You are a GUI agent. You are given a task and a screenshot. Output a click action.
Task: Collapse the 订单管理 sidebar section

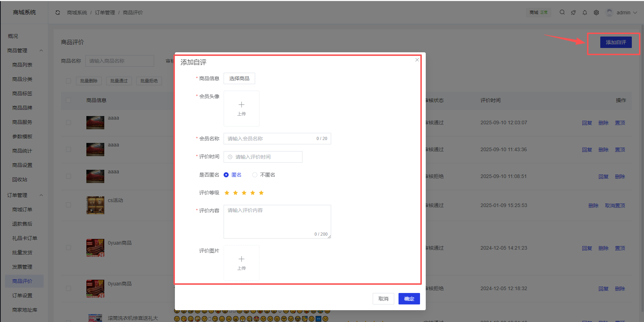(41, 195)
